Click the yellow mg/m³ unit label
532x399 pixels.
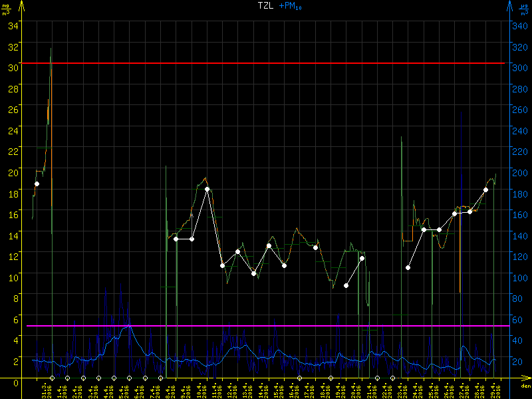coord(5,9)
